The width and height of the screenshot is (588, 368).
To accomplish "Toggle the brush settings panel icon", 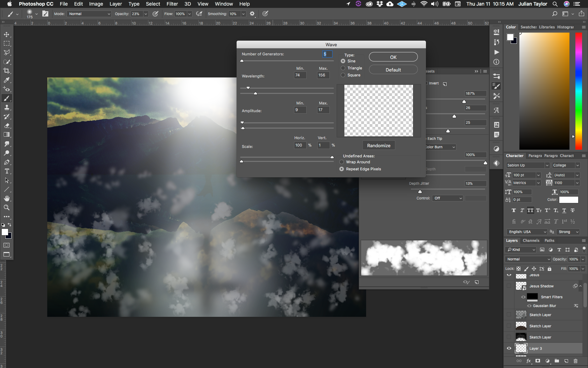I will [x=45, y=14].
